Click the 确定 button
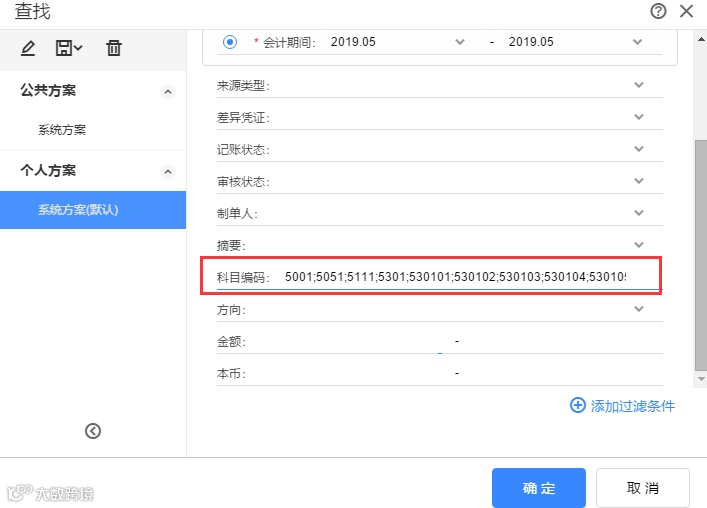 (539, 488)
